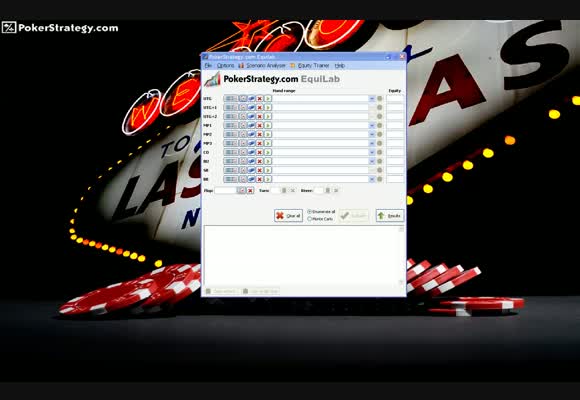Expand the MP3 hand range dropdown
The height and width of the screenshot is (400, 580).
pyautogui.click(x=372, y=143)
